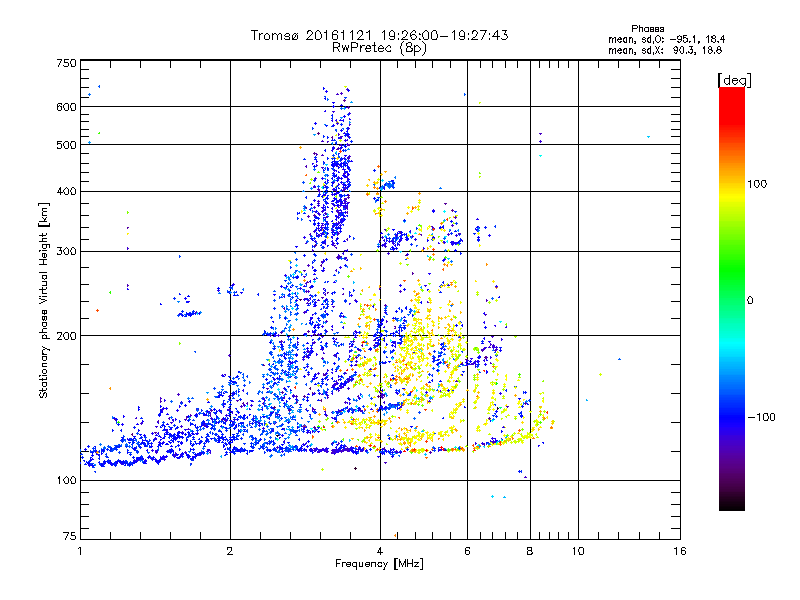Click the x-axis tick label "10"
The height and width of the screenshot is (600, 800).
[x=578, y=551]
